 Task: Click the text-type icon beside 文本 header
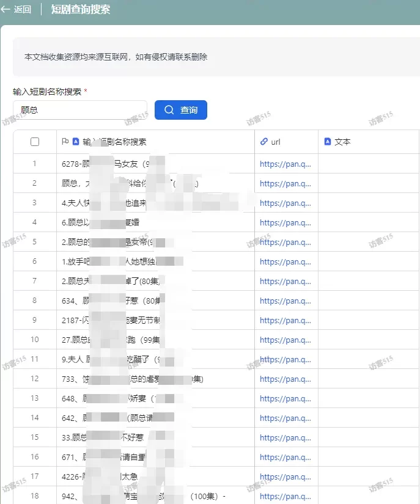[x=328, y=142]
